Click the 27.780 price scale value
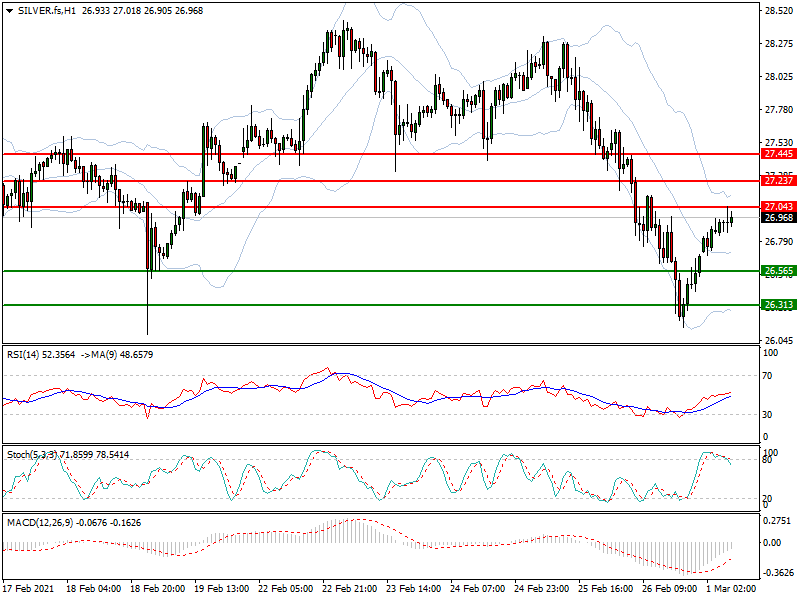 pyautogui.click(x=779, y=110)
